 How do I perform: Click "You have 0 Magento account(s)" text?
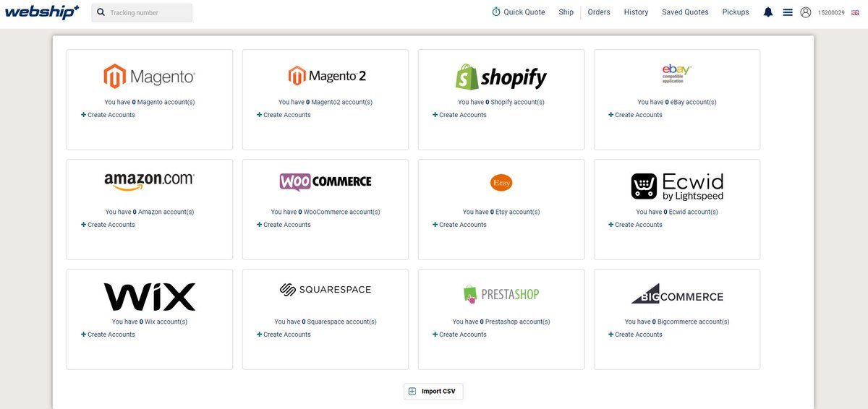(150, 102)
